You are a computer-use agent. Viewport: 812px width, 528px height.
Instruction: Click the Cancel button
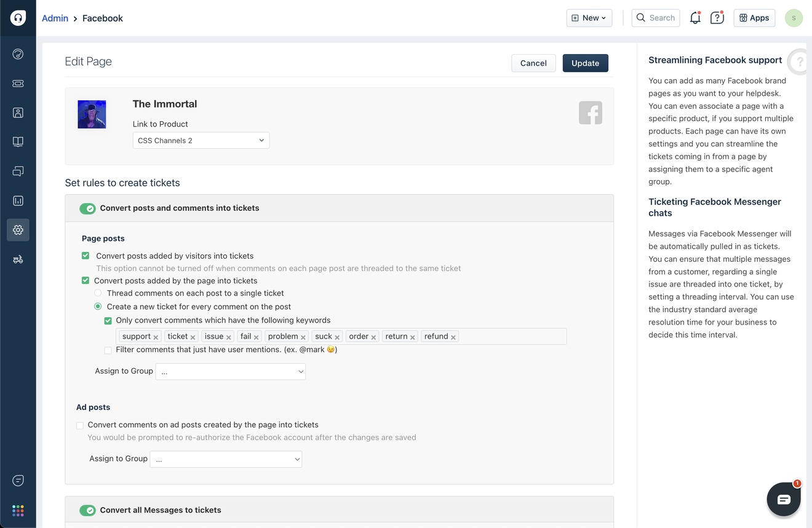(533, 63)
